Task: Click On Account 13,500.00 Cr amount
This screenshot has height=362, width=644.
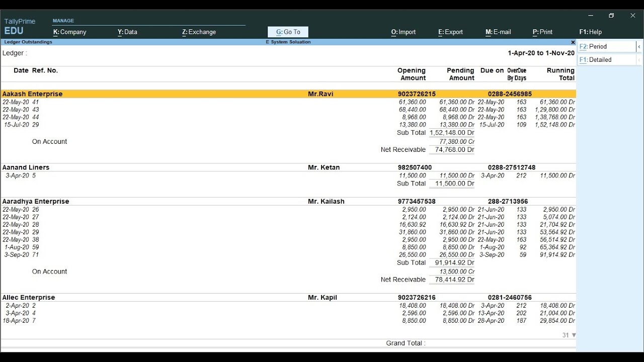Action: pos(457,271)
